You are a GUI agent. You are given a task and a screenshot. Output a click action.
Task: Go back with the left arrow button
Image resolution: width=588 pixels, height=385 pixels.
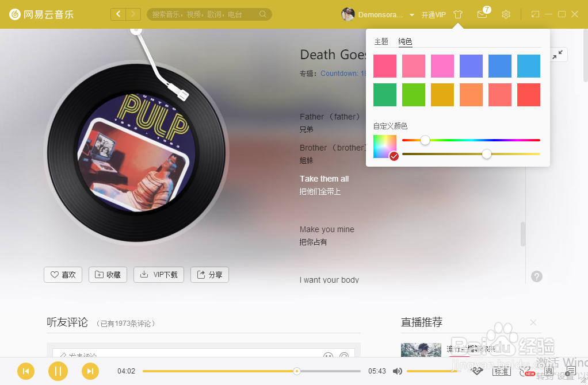click(118, 14)
